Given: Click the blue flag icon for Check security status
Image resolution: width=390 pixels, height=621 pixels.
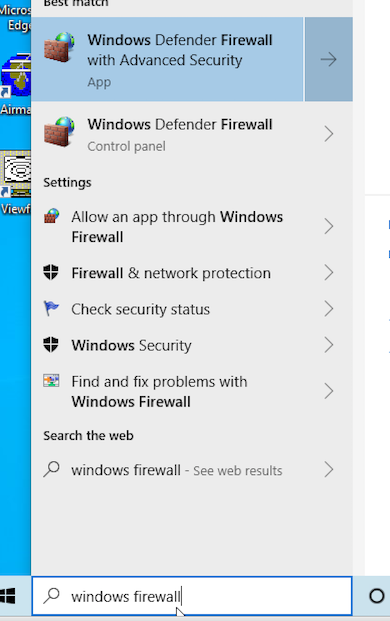Looking at the screenshot, I should tap(51, 309).
